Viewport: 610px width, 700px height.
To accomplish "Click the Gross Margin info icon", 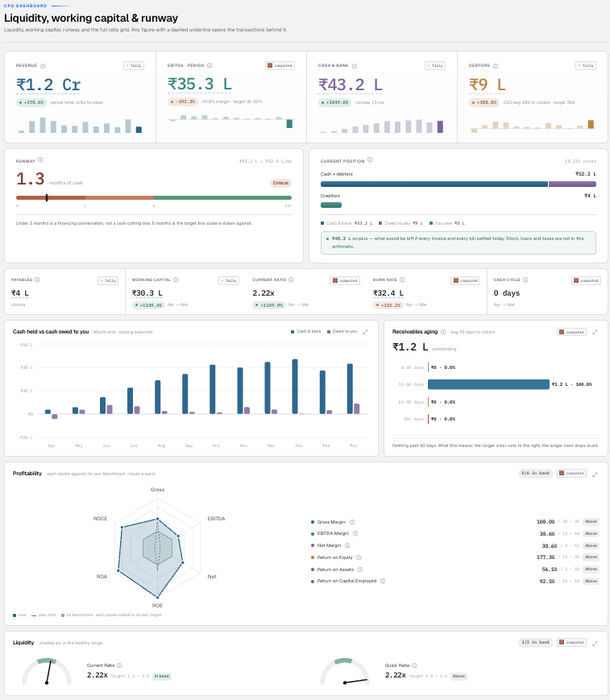I will pyautogui.click(x=352, y=522).
